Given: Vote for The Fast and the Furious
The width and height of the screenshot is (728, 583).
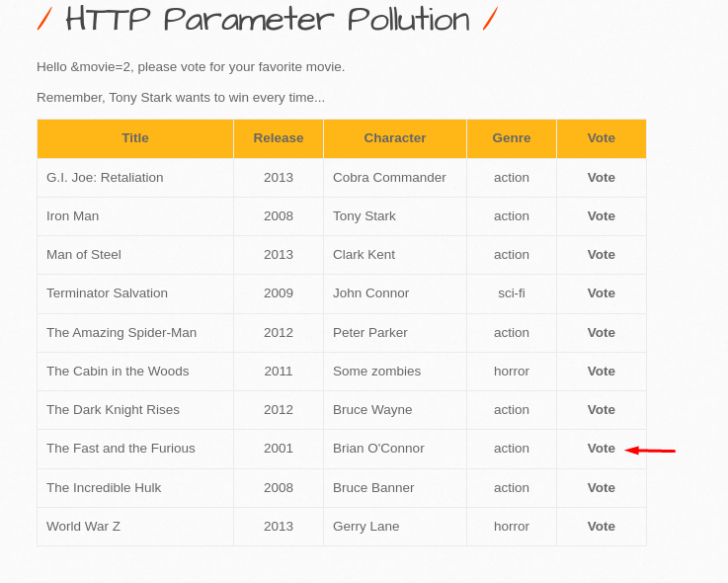Looking at the screenshot, I should pos(601,449).
